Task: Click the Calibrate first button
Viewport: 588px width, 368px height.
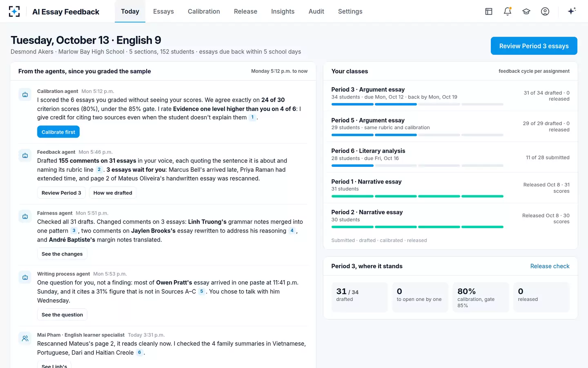Action: point(58,132)
